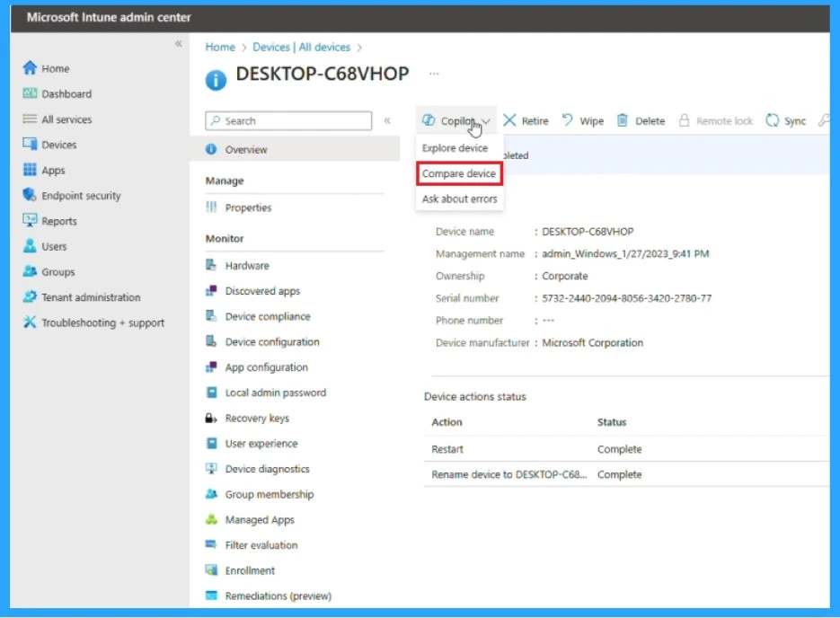
Task: Select the Groups icon in sidebar
Action: pyautogui.click(x=30, y=271)
